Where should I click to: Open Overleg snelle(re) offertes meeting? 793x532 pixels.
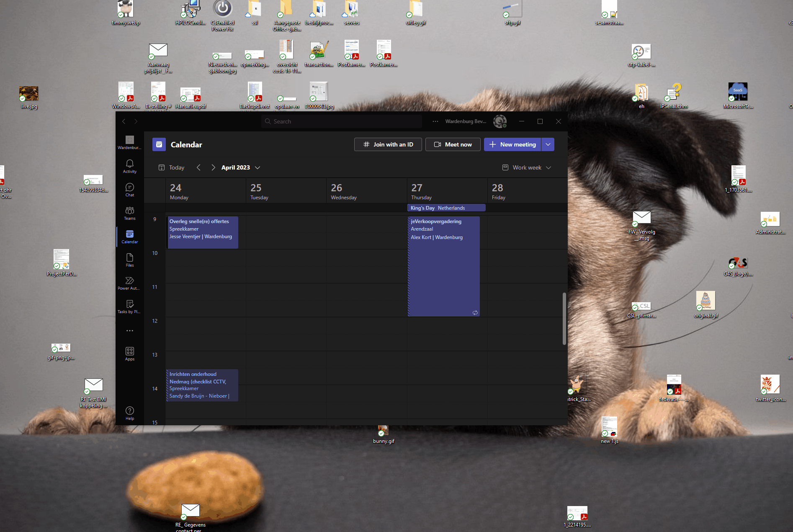click(203, 232)
